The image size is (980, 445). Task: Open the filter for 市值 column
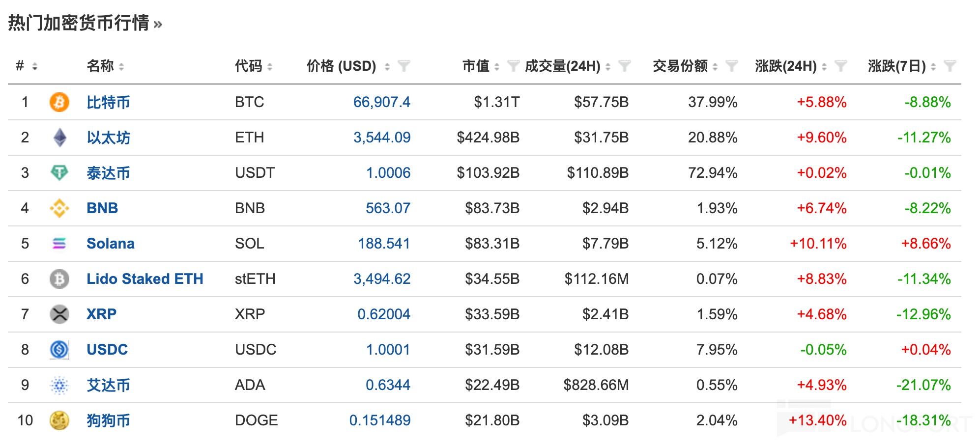click(513, 66)
